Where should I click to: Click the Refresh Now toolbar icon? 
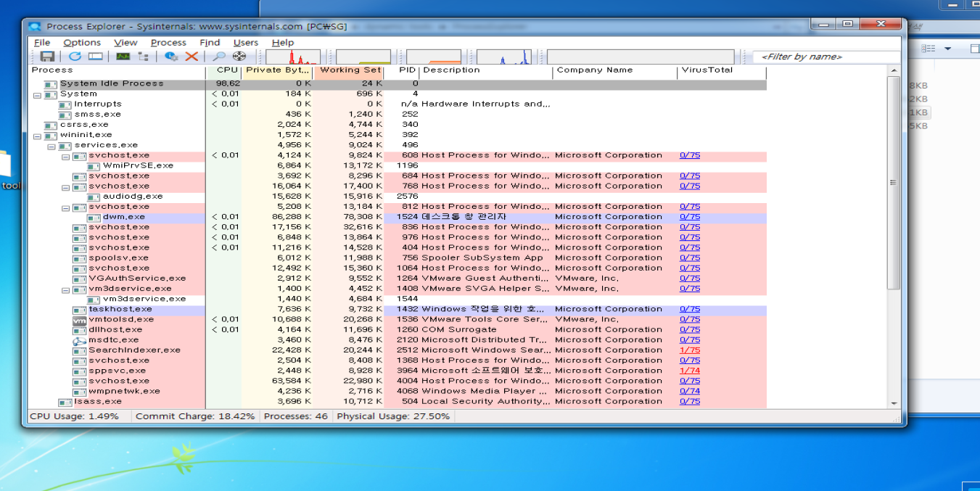click(75, 57)
